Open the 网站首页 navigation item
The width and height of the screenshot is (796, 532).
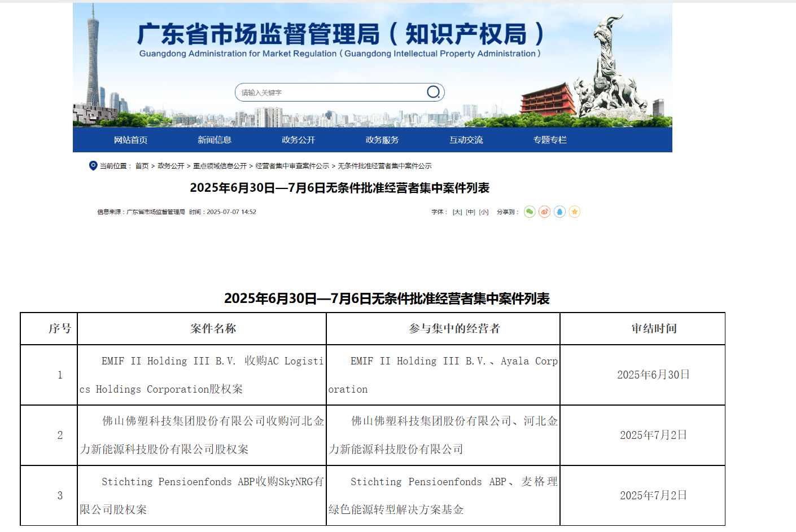click(130, 140)
